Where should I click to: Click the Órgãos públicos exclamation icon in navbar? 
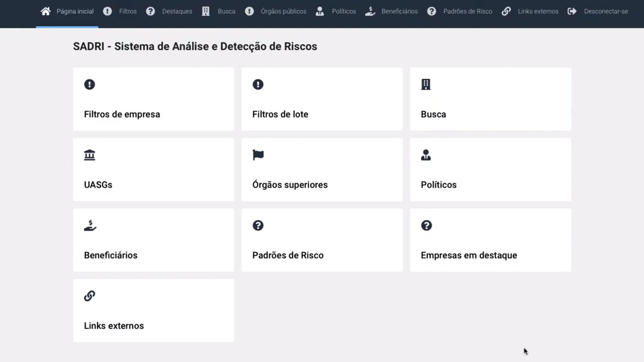[x=249, y=11]
